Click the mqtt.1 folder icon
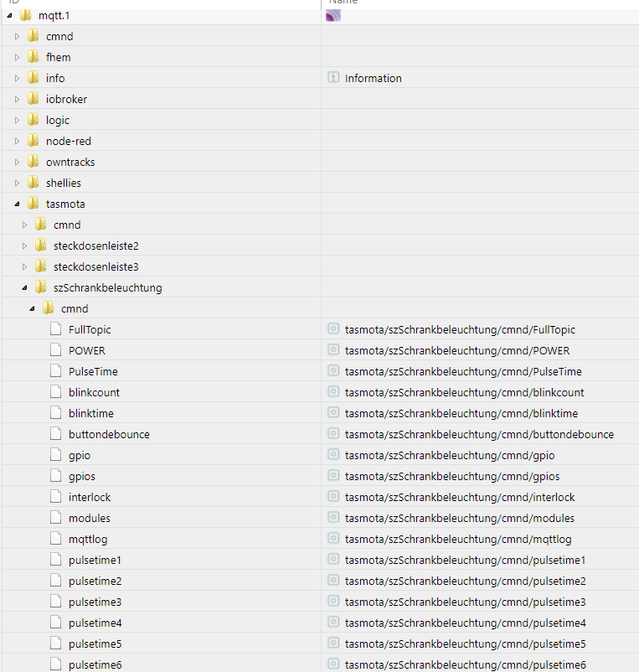 pyautogui.click(x=26, y=15)
